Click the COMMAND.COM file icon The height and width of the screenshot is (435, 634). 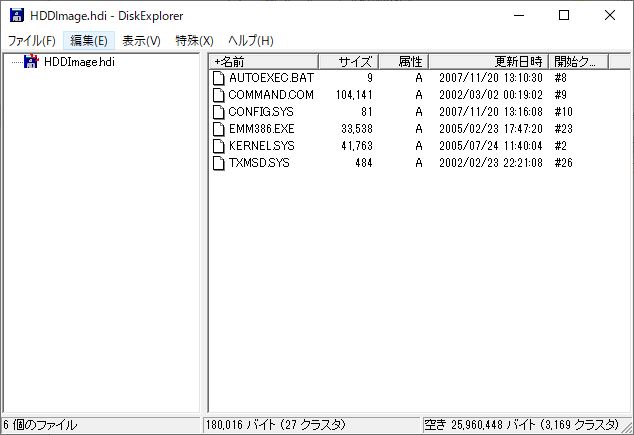coord(219,95)
